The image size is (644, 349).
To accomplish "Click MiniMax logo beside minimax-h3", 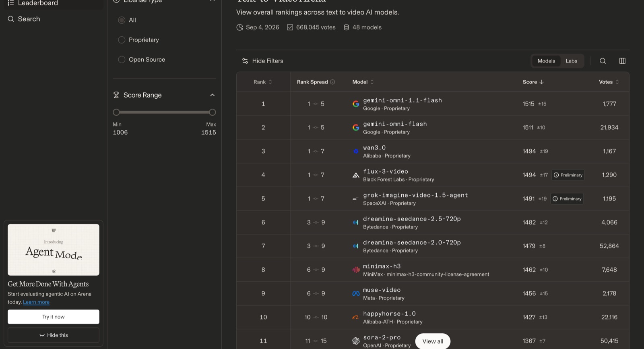I will (x=356, y=270).
